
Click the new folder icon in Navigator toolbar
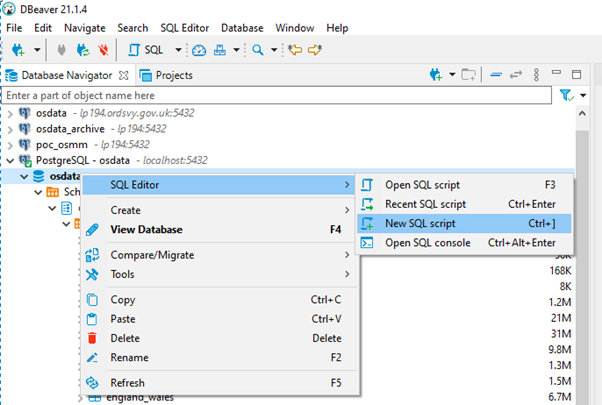[466, 75]
